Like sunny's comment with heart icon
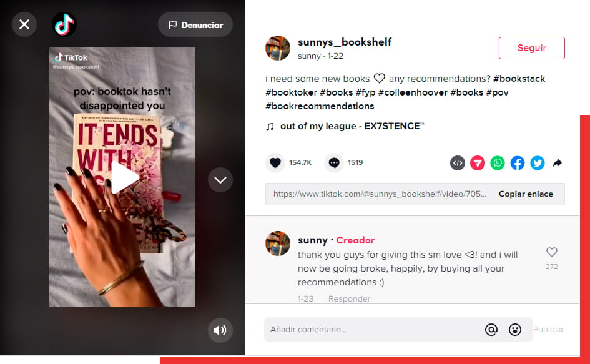 click(x=552, y=252)
